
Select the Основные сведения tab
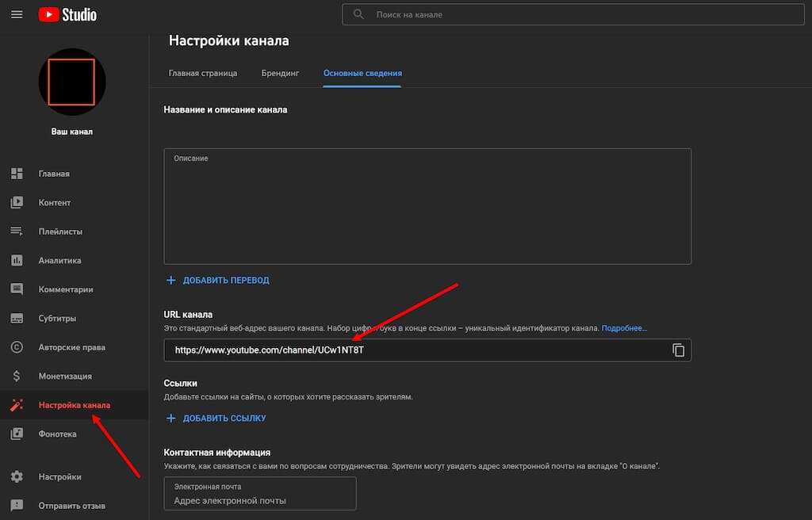362,73
